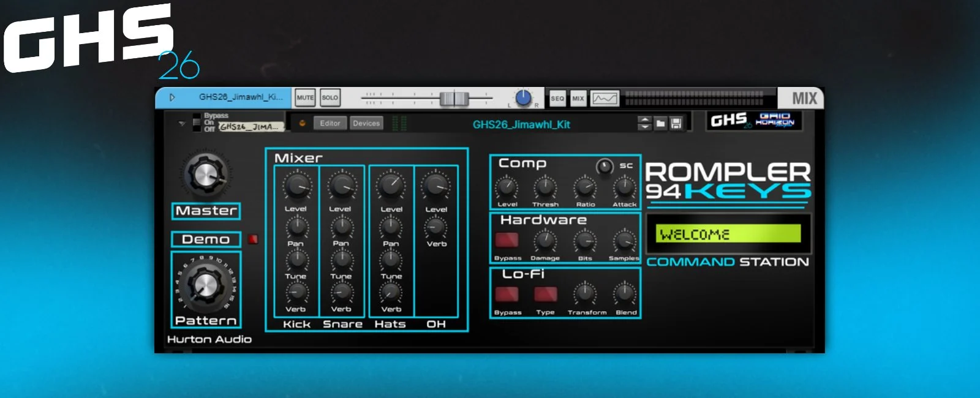Solo the GHS26_Jimawhl mix channel
Screen dimensions: 980x398
330,97
